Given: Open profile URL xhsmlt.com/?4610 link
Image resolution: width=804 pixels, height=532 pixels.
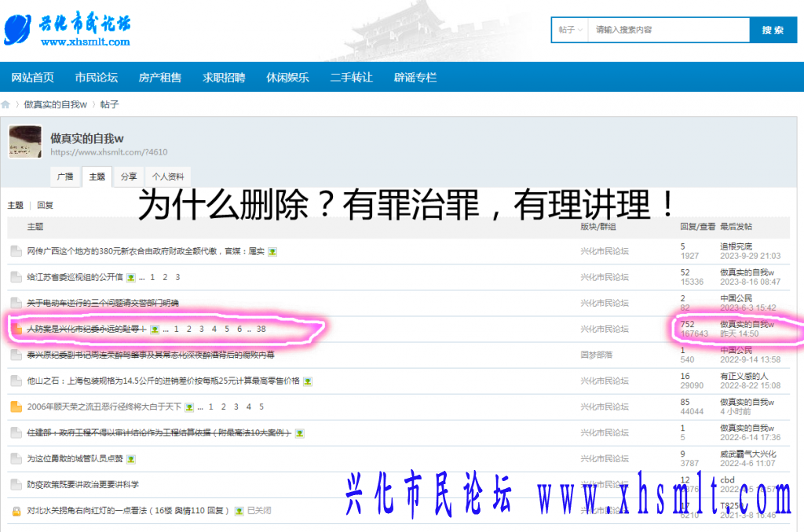Looking at the screenshot, I should [108, 152].
